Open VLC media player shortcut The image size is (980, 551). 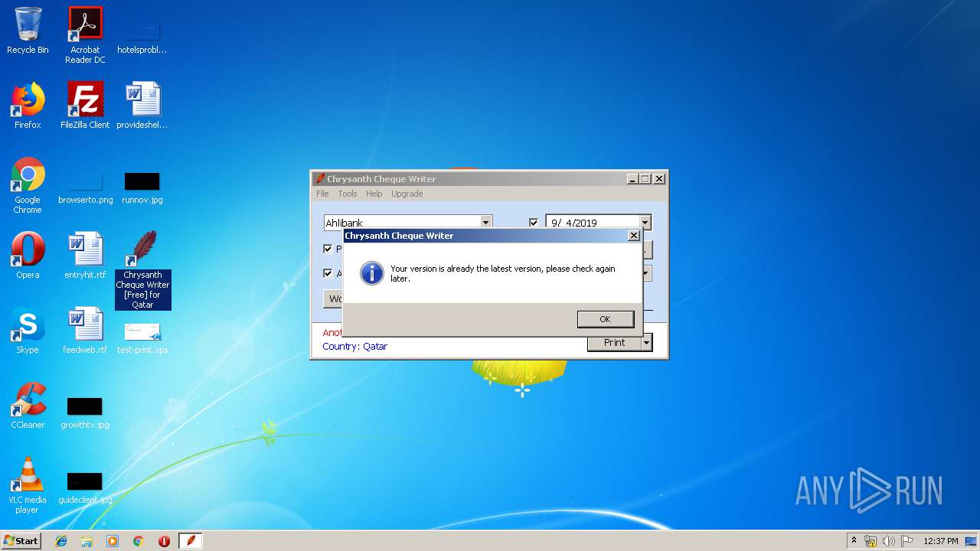click(28, 486)
